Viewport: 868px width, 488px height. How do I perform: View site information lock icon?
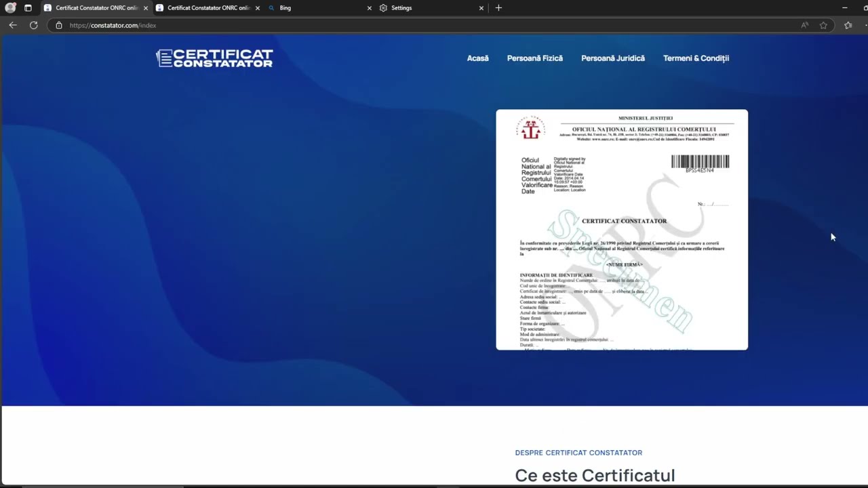point(59,25)
